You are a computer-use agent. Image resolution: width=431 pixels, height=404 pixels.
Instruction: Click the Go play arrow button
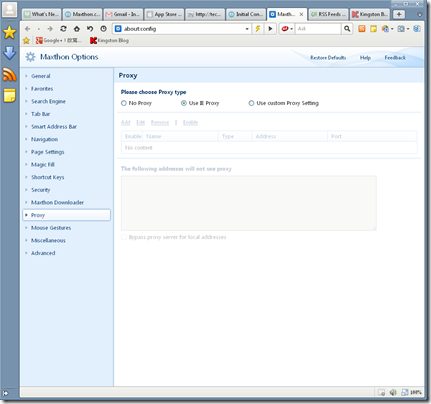270,29
